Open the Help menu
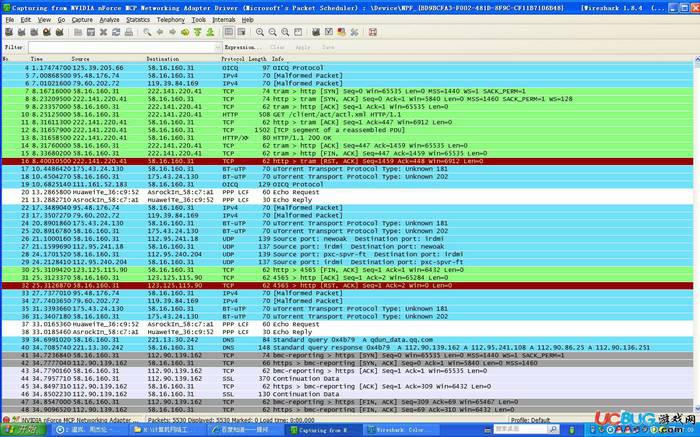Screen dimensions: 700x437 247,20
